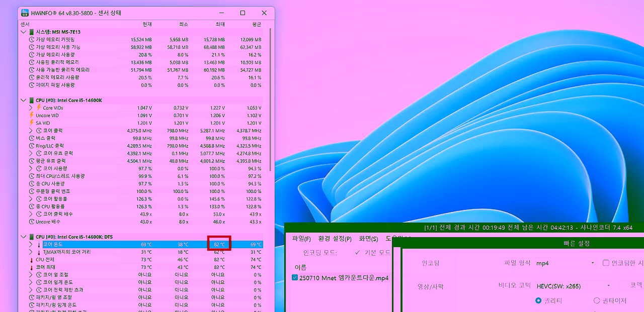
Task: Click clock icon of 최대 CPU/스레드 사용량
Action: pos(32,176)
